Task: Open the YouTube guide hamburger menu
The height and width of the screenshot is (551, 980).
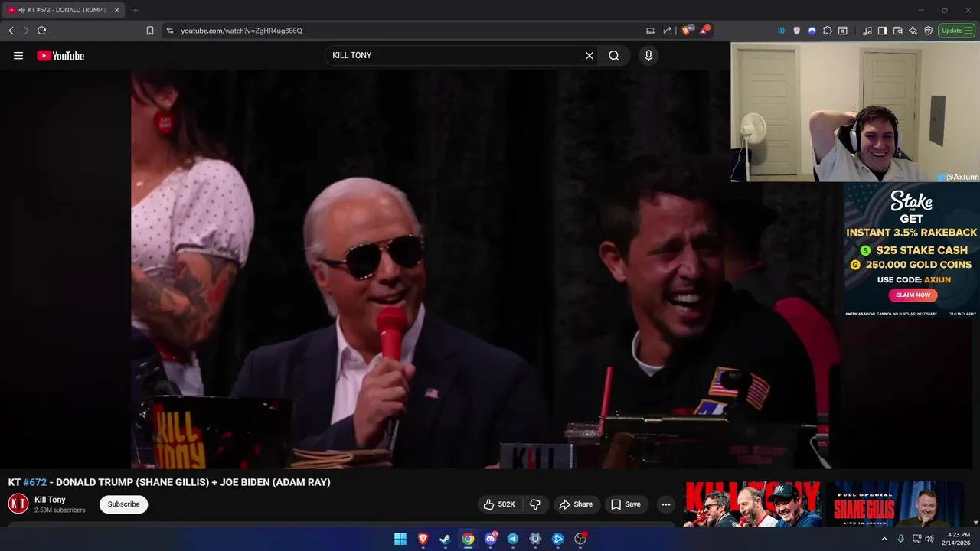Action: pos(18,56)
